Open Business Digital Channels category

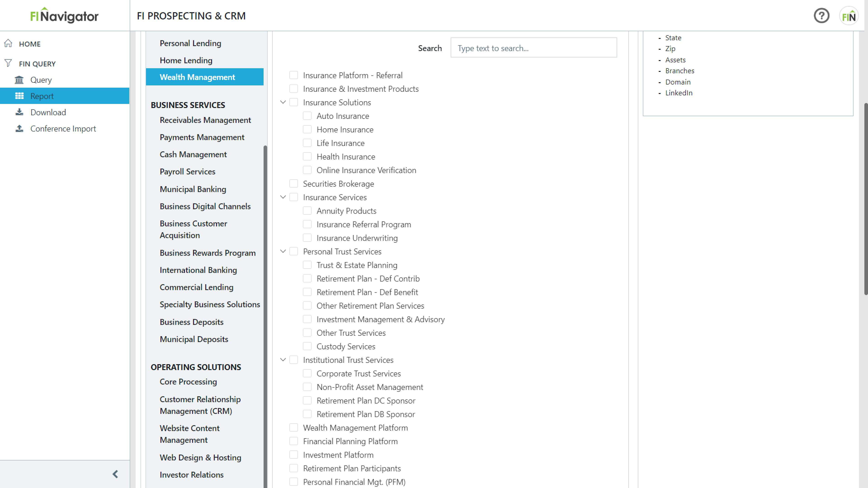click(x=205, y=206)
